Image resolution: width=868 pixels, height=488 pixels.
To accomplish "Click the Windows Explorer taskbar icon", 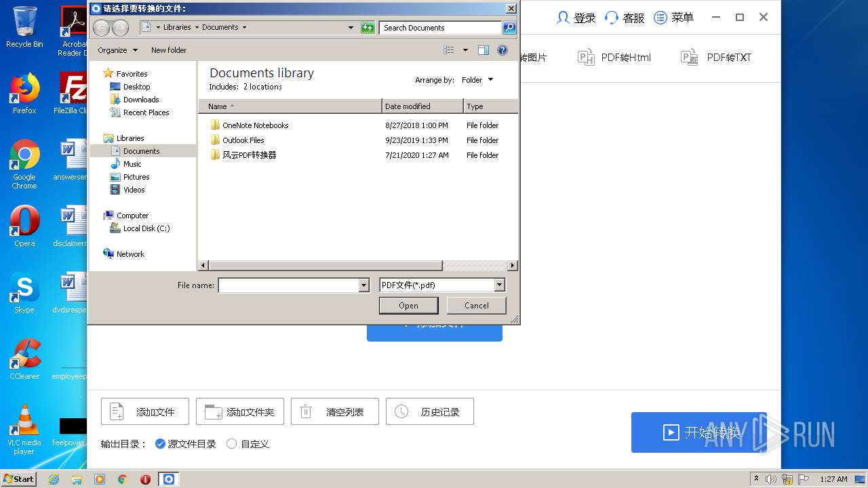I will (x=77, y=479).
